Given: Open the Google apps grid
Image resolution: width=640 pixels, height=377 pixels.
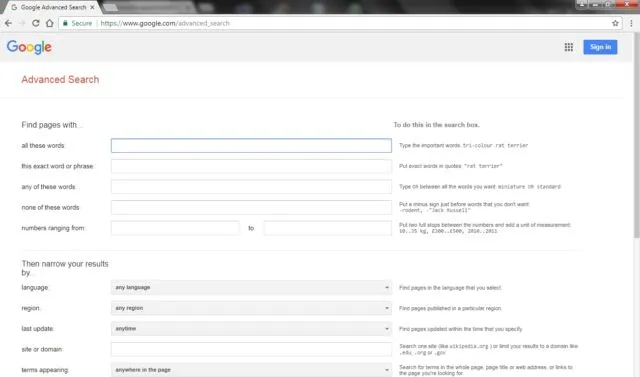Looking at the screenshot, I should 569,47.
